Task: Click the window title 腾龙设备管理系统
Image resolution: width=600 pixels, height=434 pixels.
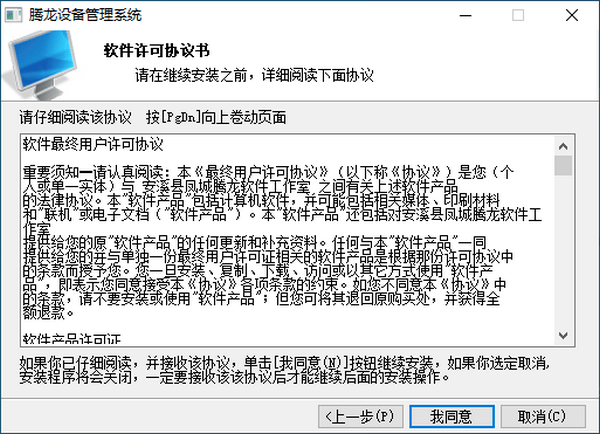Action: coord(85,15)
